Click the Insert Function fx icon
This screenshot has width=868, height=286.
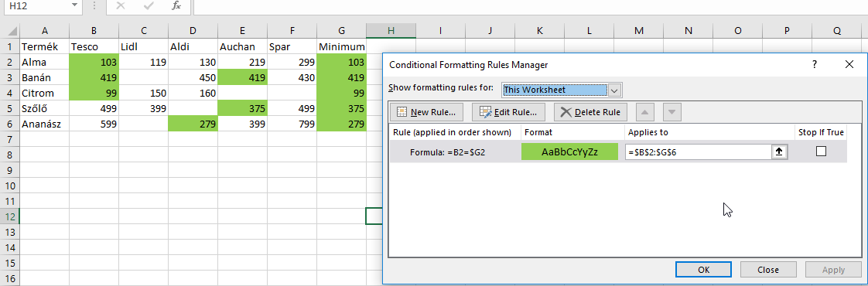click(x=176, y=5)
